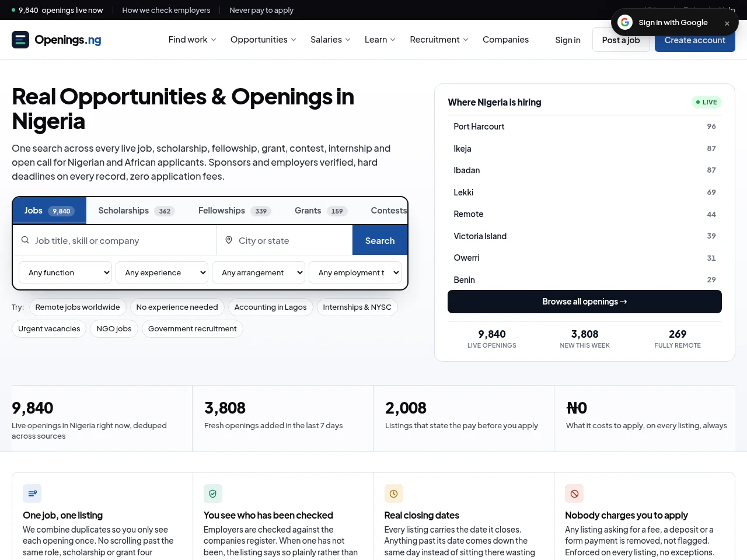The width and height of the screenshot is (747, 560).
Task: Click the Job title, skill or company field
Action: 115,240
